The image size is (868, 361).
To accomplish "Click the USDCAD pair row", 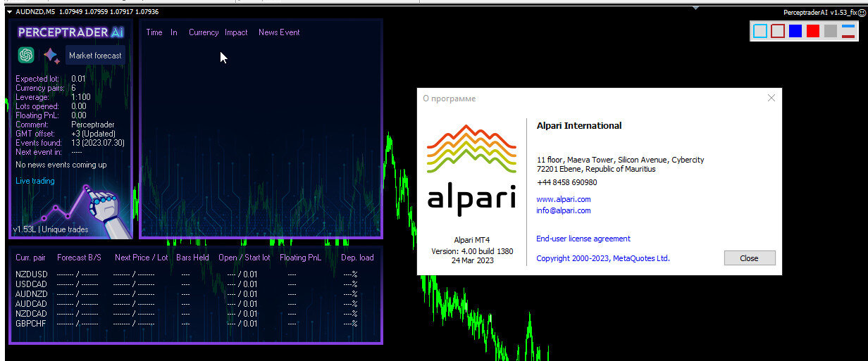I will 194,284.
